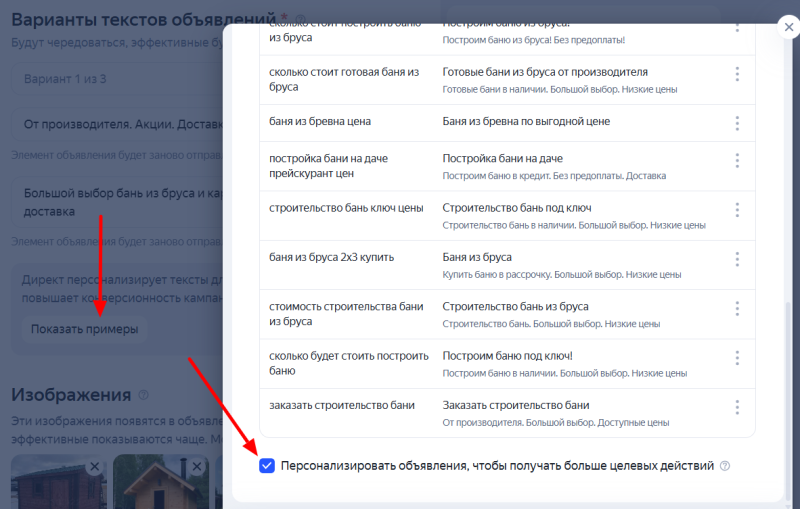Click headline 'Баня из бревна по выгодной цене'
Viewport: 800px width, 509px height.
pos(526,121)
